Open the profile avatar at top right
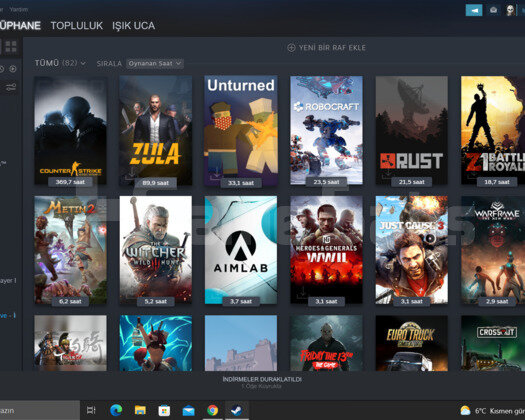 point(510,10)
